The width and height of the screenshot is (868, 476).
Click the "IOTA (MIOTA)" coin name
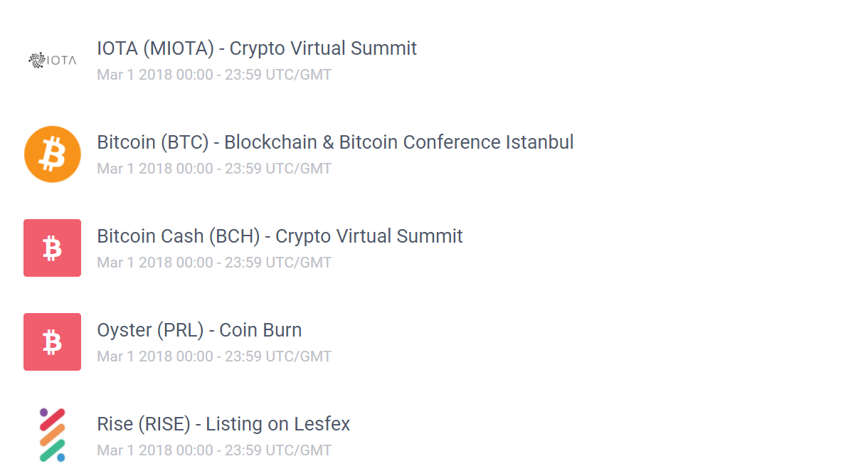click(155, 48)
